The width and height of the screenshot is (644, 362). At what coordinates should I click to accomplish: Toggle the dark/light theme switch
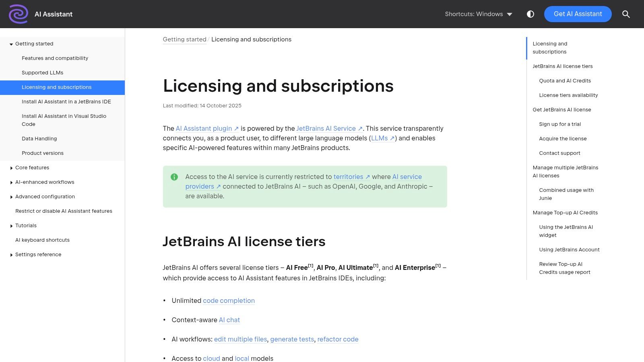click(x=530, y=14)
